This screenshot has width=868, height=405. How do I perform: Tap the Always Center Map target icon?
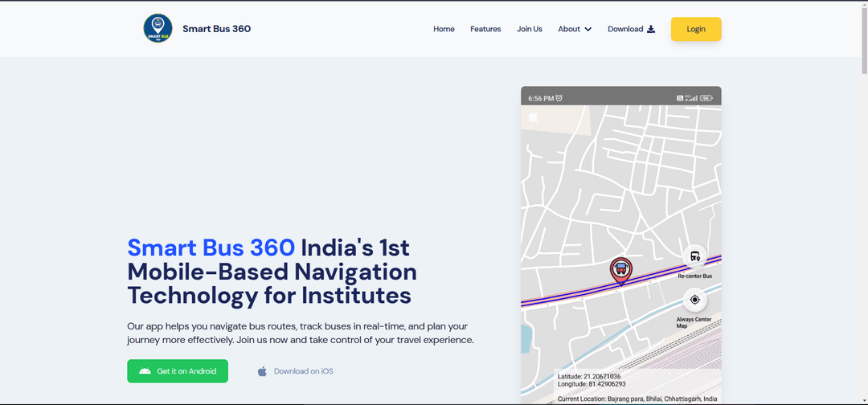(x=694, y=300)
